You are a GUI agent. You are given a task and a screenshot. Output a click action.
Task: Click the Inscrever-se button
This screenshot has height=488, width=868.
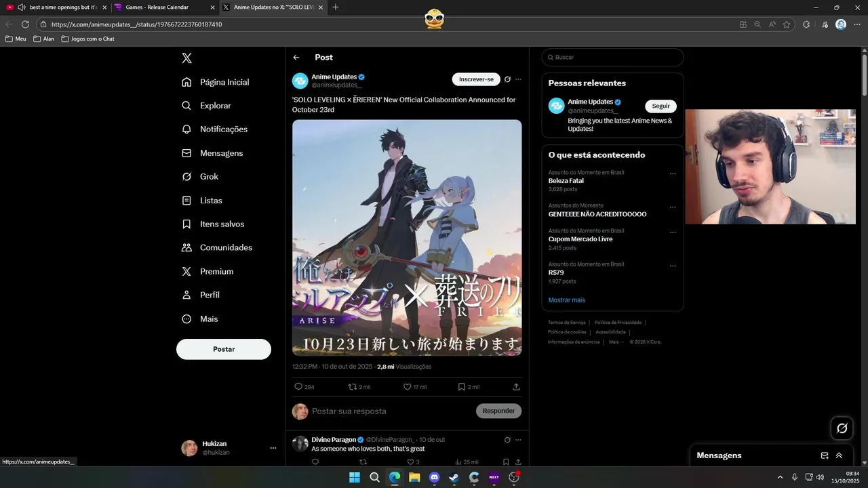[476, 79]
